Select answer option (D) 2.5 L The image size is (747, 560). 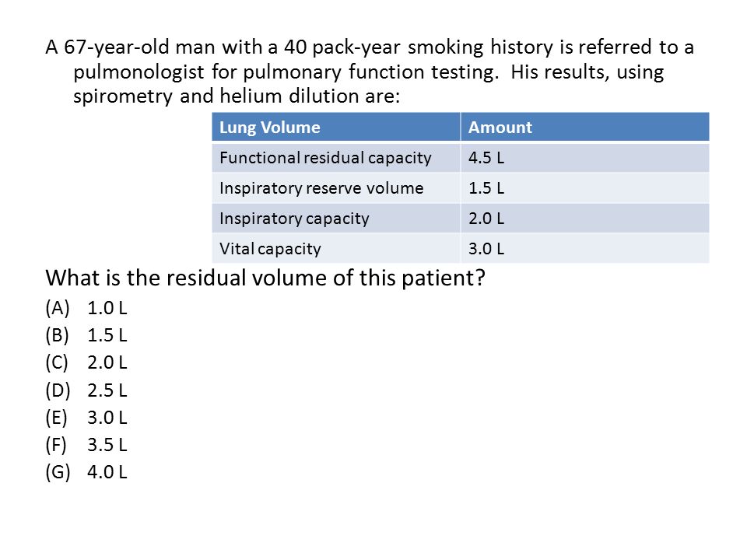(x=86, y=390)
